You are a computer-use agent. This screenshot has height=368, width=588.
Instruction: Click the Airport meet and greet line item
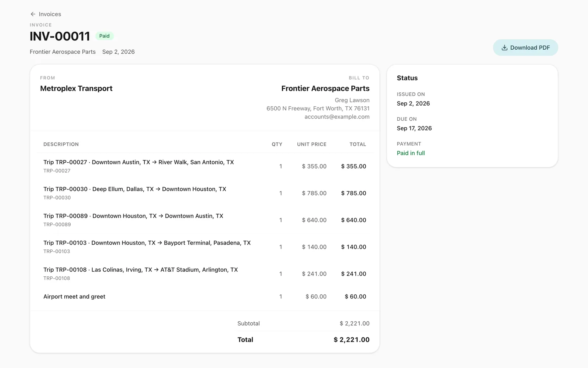74,297
